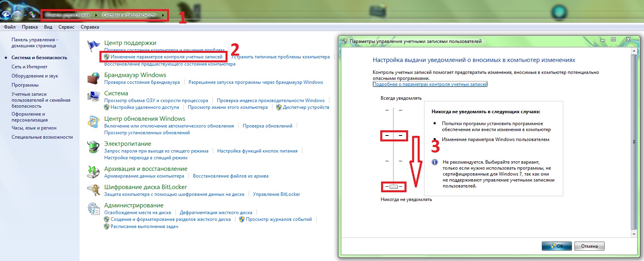The width and height of the screenshot is (644, 261).
Task: Click the shield icon beside Расписание выполнения задач
Action: tap(107, 226)
